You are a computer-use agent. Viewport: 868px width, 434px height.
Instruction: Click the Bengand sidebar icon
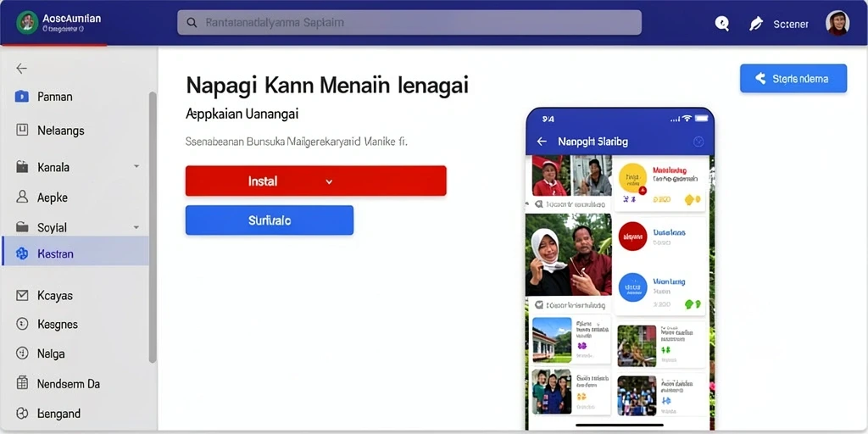point(22,414)
